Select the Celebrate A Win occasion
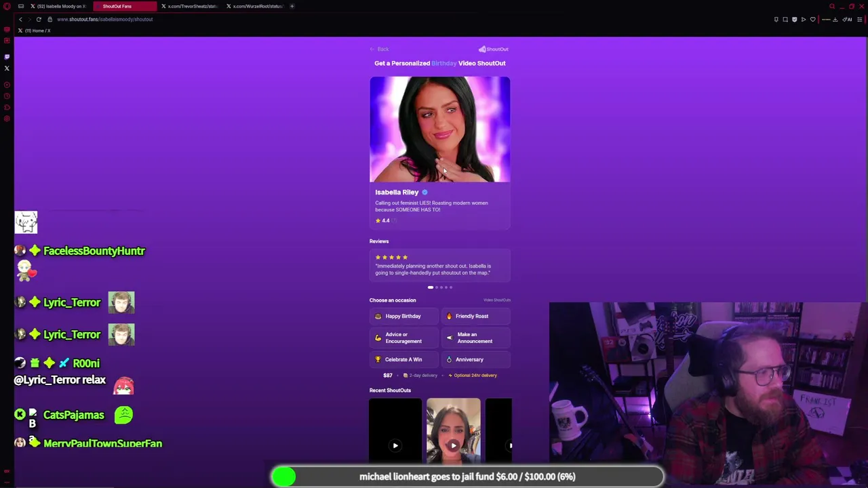The height and width of the screenshot is (488, 868). click(404, 359)
